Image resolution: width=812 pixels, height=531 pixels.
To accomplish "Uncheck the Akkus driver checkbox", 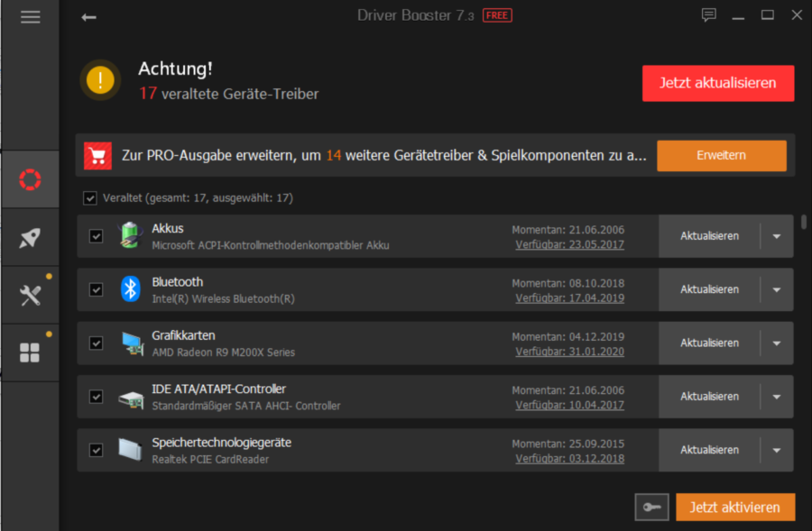I will [x=96, y=235].
